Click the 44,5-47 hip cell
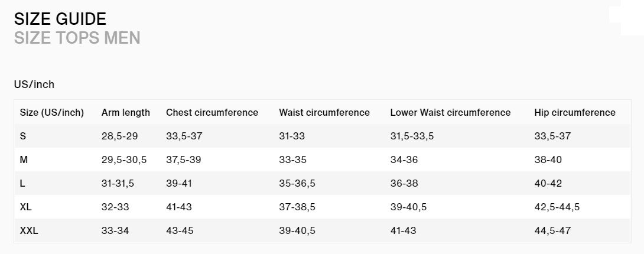Viewport: 644px width, 254px height. [552, 231]
